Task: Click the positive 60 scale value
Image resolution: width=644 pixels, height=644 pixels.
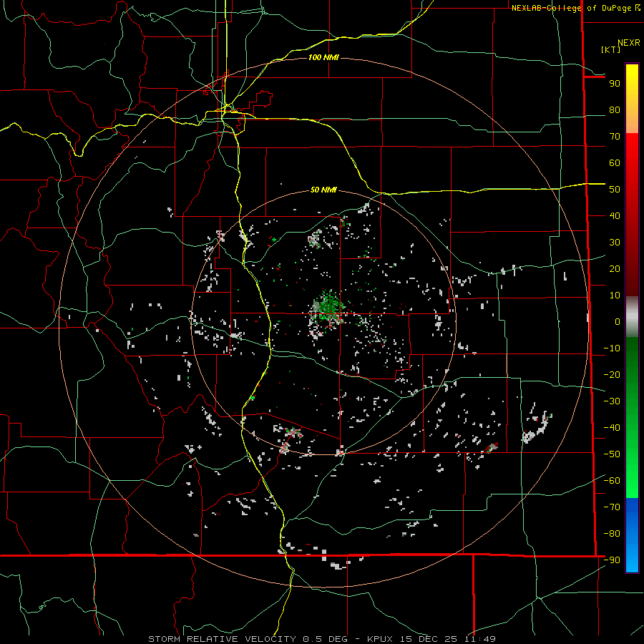Action: pos(615,163)
